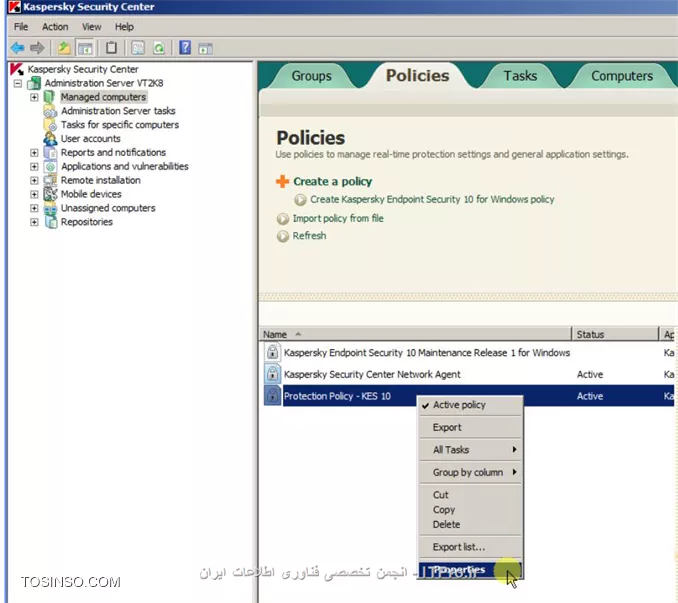This screenshot has width=678, height=603.
Task: Choose Copy in the context menu
Action: coord(470,510)
